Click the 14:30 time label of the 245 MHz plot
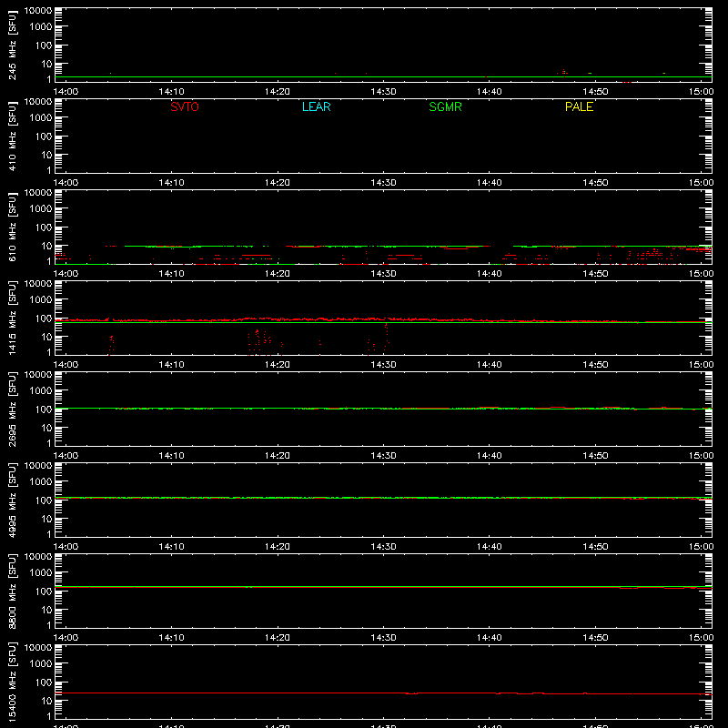 click(383, 92)
